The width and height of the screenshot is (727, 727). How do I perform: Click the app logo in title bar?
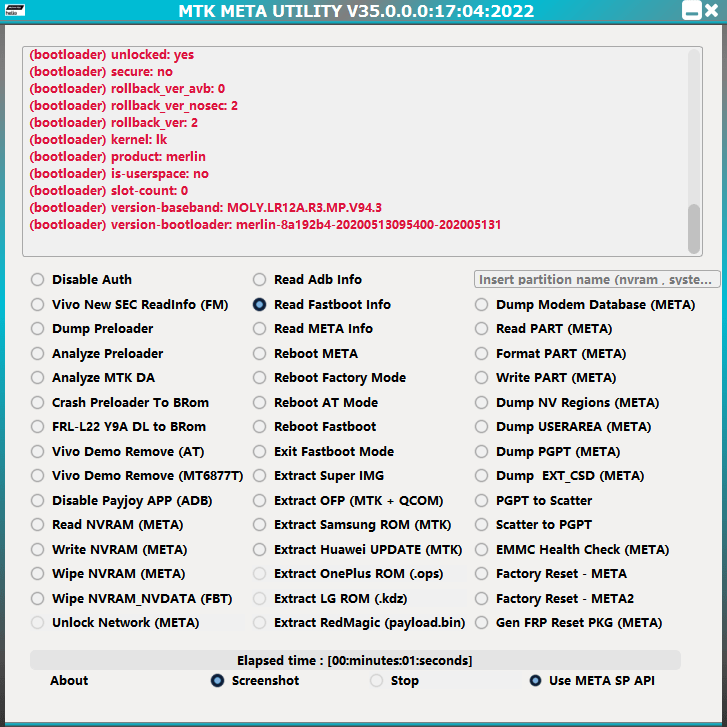pyautogui.click(x=15, y=10)
